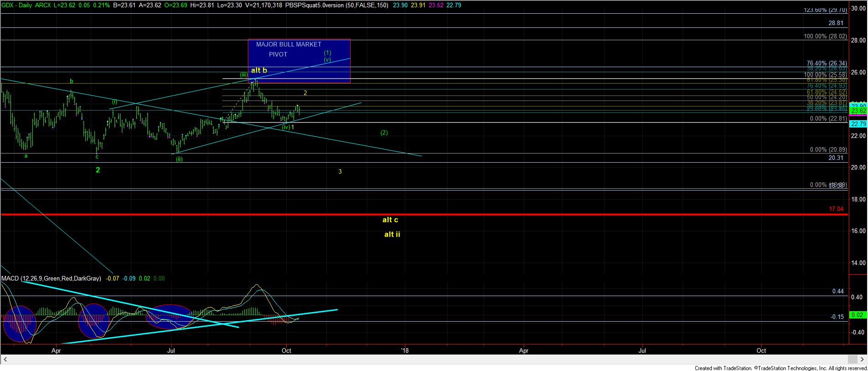Select the "76.40% (24.93)" Fibonacci label
Viewport: 868px width, 371px height.
827,86
